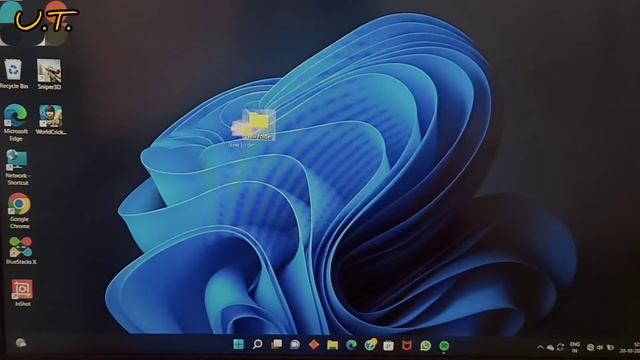Viewport: 640px width, 360px height.
Task: Select the Google Chrome desktop shortcut
Action: (19, 211)
